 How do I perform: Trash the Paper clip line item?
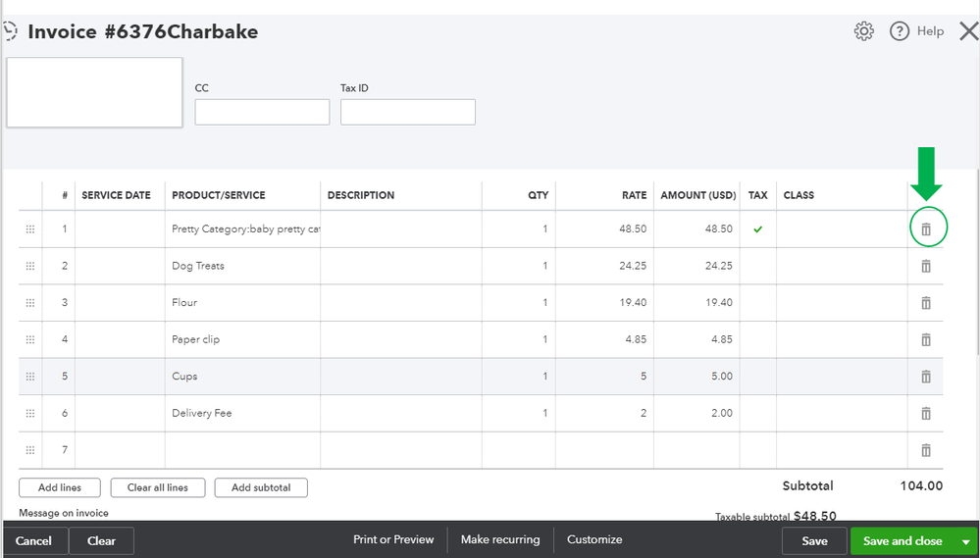point(925,339)
